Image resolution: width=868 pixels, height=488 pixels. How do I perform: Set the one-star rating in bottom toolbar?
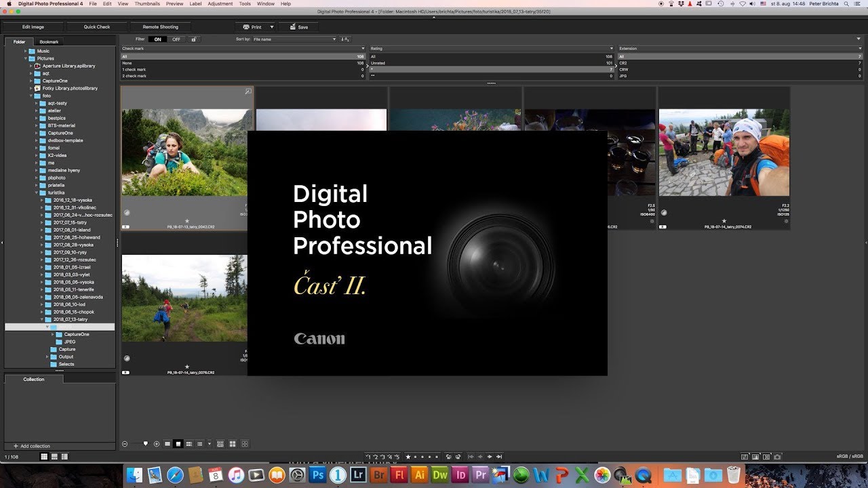pos(408,457)
